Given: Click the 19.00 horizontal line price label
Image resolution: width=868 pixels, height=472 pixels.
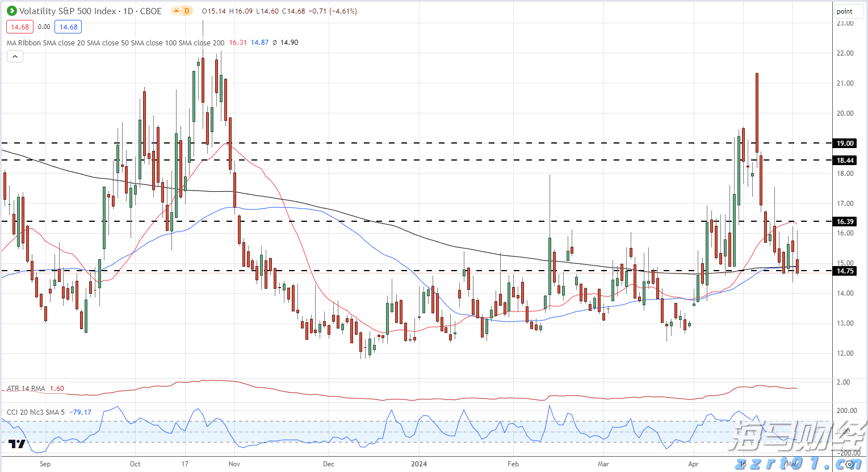Looking at the screenshot, I should 845,143.
